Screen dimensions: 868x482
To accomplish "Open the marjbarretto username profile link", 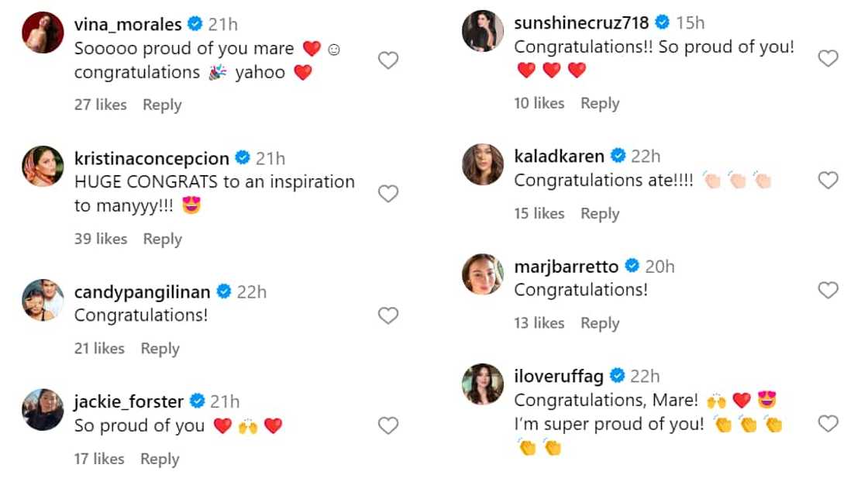I will [x=566, y=267].
